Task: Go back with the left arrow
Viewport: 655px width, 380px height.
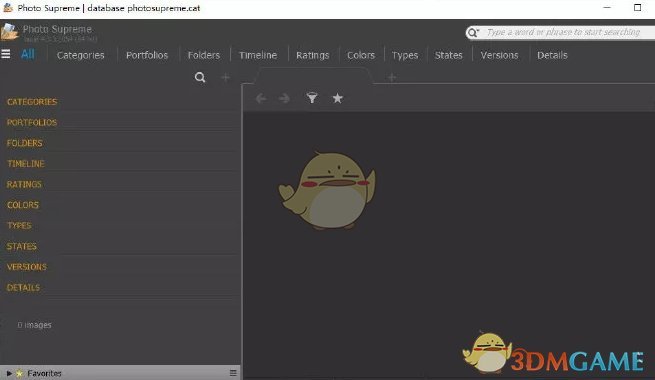Action: [x=261, y=99]
